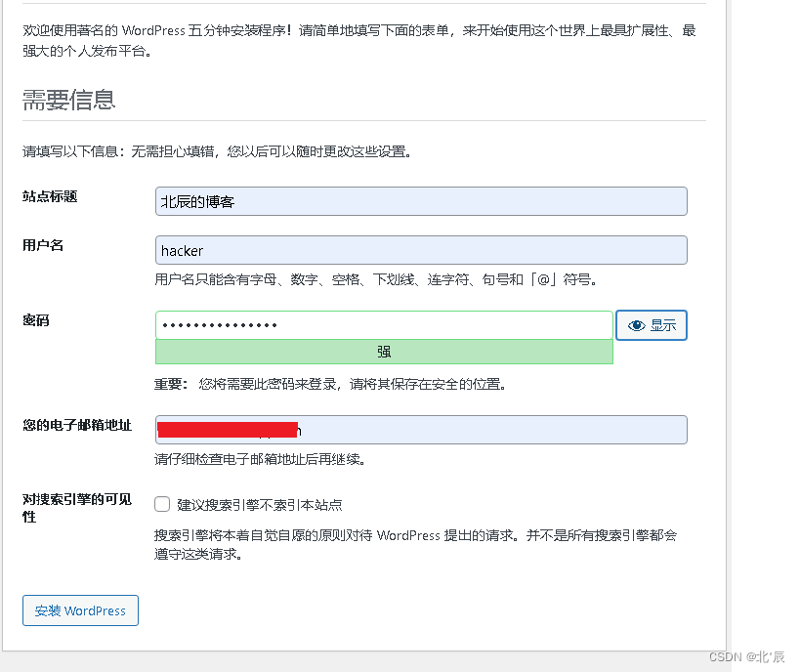Click the green 强 password strength bar
Viewport: 800px width, 672px height.
coord(384,352)
